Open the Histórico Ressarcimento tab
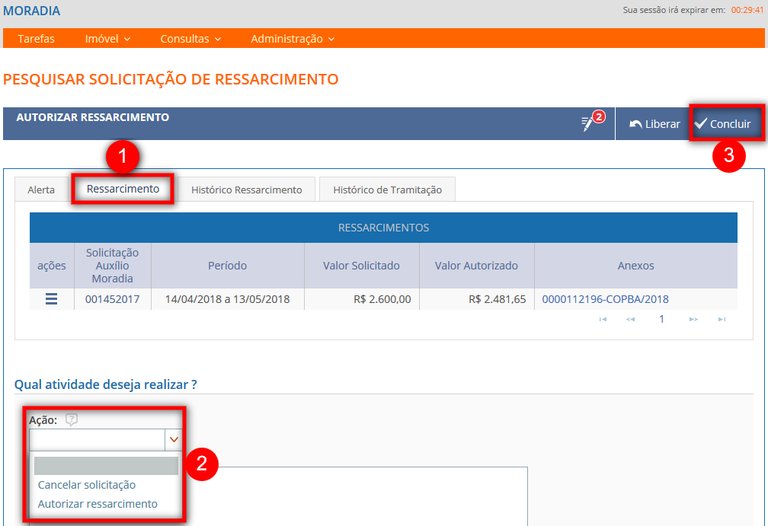This screenshot has width=768, height=526. (x=246, y=189)
